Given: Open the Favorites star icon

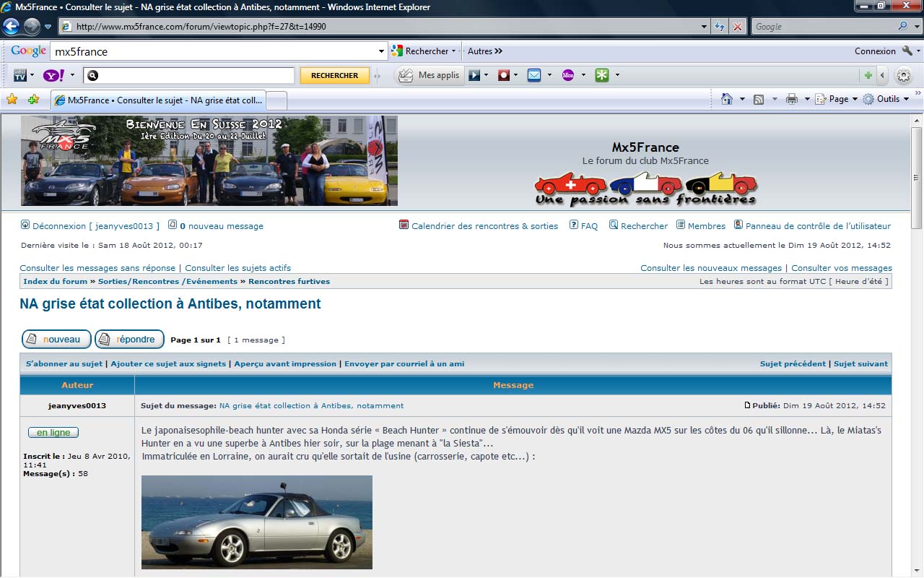Looking at the screenshot, I should pyautogui.click(x=12, y=99).
